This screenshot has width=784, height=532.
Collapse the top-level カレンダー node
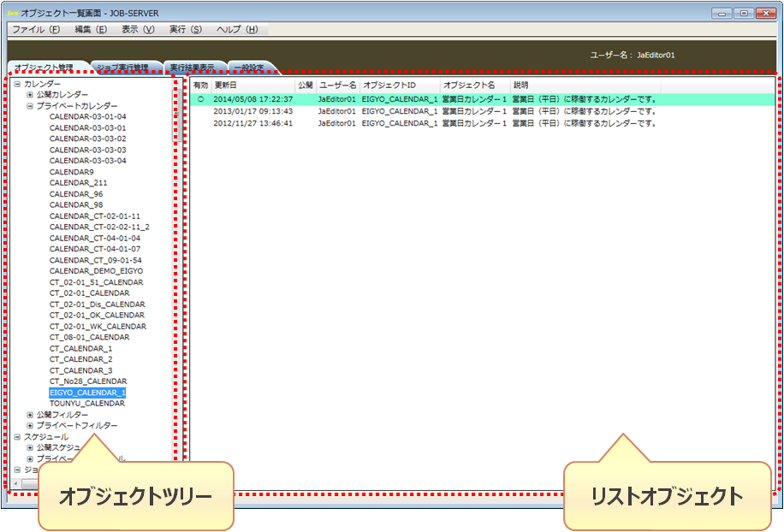pos(17,84)
